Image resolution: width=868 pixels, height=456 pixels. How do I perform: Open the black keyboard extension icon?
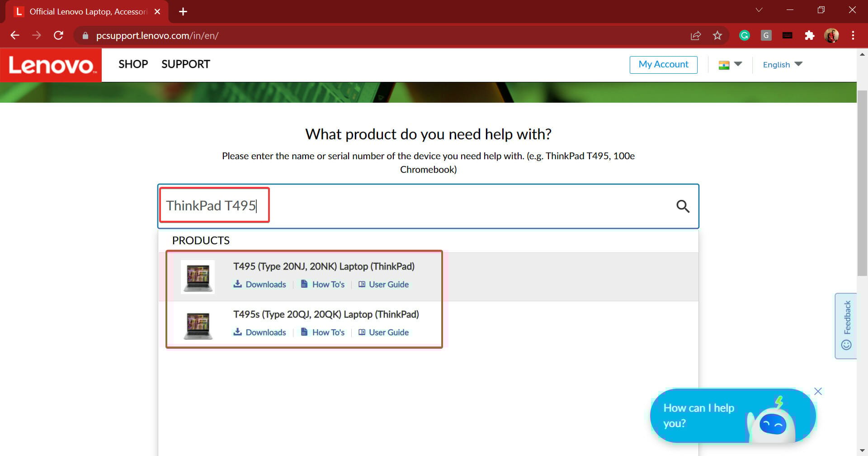pos(788,35)
